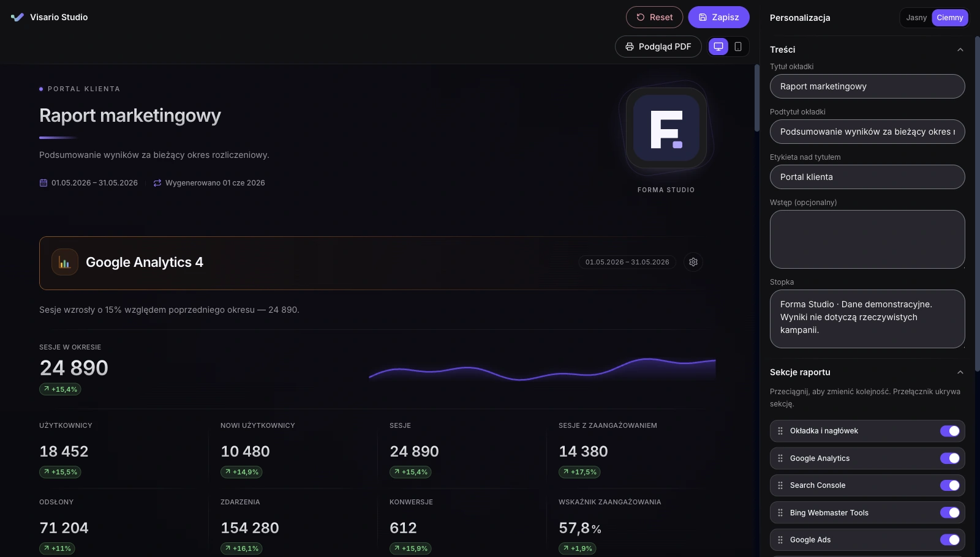Viewport: 980px width, 557px height.
Task: Click the Google Analytics 4 chart icon
Action: click(x=65, y=262)
